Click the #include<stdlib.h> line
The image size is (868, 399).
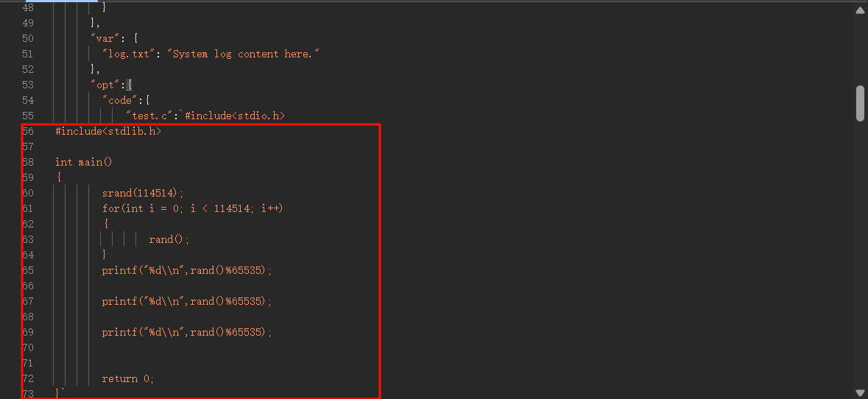coord(107,132)
